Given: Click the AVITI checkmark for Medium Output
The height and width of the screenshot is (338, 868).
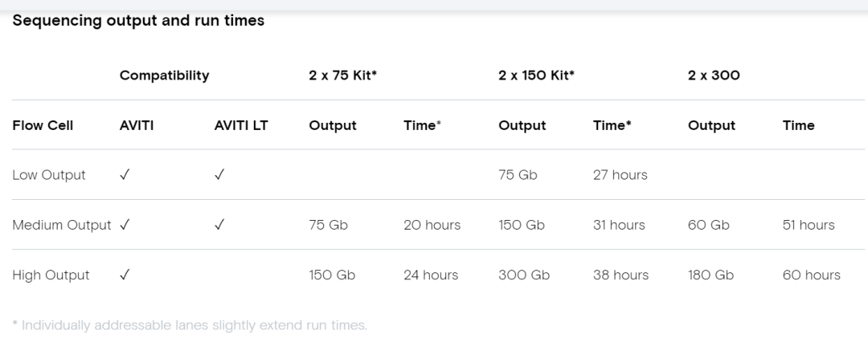Looking at the screenshot, I should [125, 225].
